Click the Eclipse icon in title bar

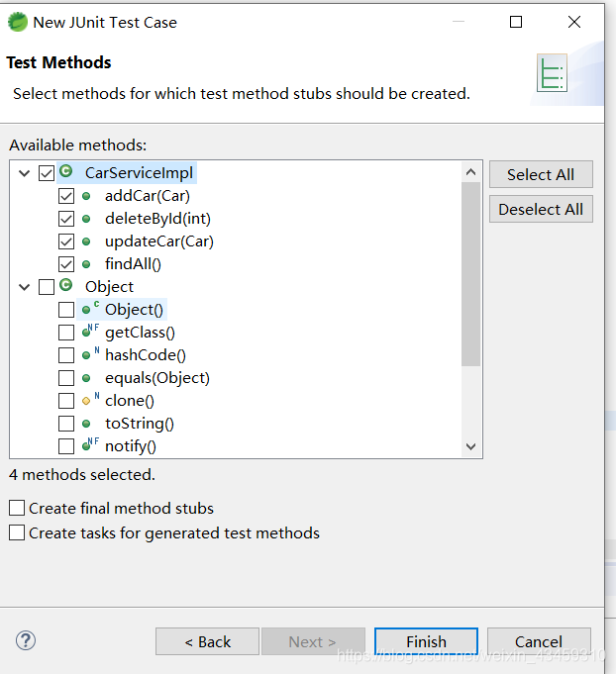point(18,22)
